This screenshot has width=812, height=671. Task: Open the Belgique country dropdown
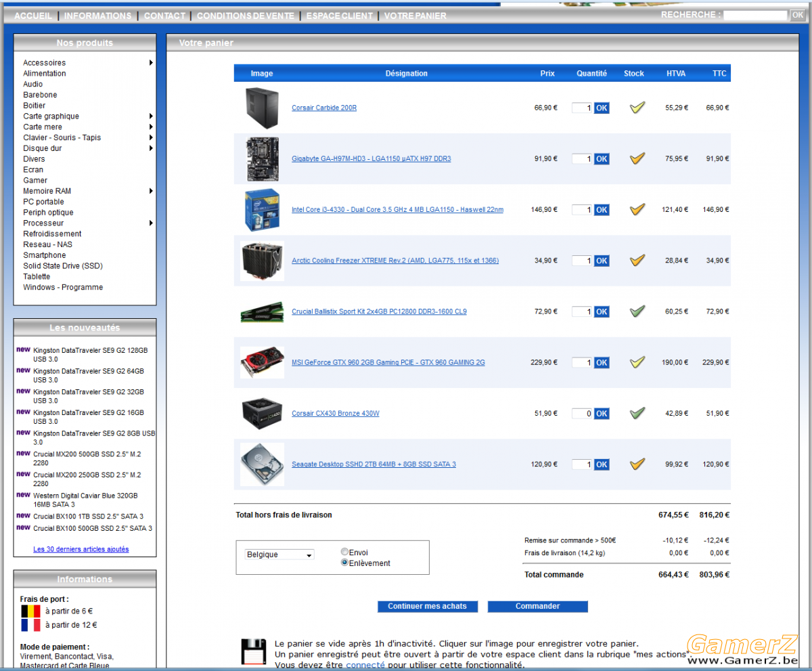tap(279, 555)
